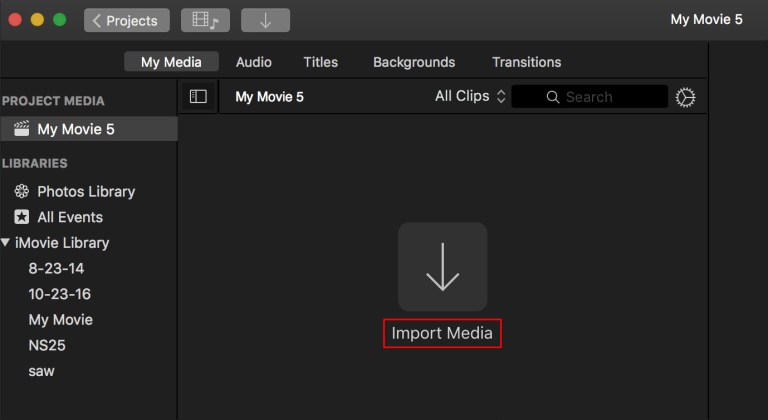Select the saw event
This screenshot has width=768, height=420.
click(x=41, y=371)
